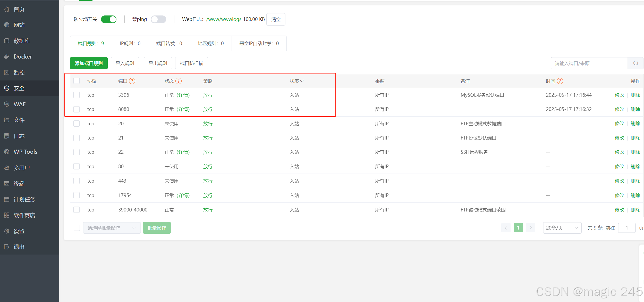Click the 数据库 database icon in sidebar
This screenshot has width=644, height=302.
(7, 41)
